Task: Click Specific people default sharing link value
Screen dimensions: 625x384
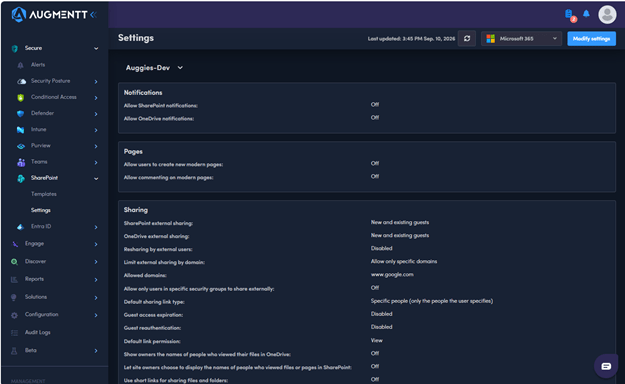Action: (432, 301)
